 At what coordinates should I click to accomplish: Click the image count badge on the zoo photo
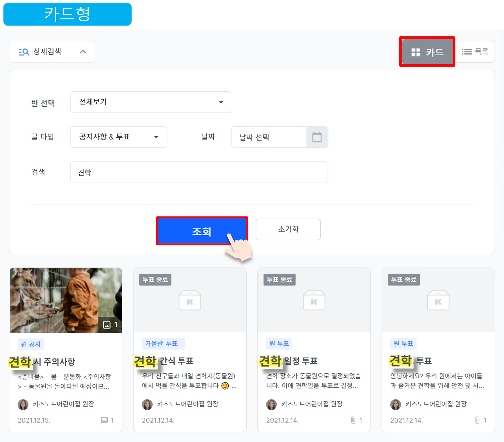tap(110, 325)
